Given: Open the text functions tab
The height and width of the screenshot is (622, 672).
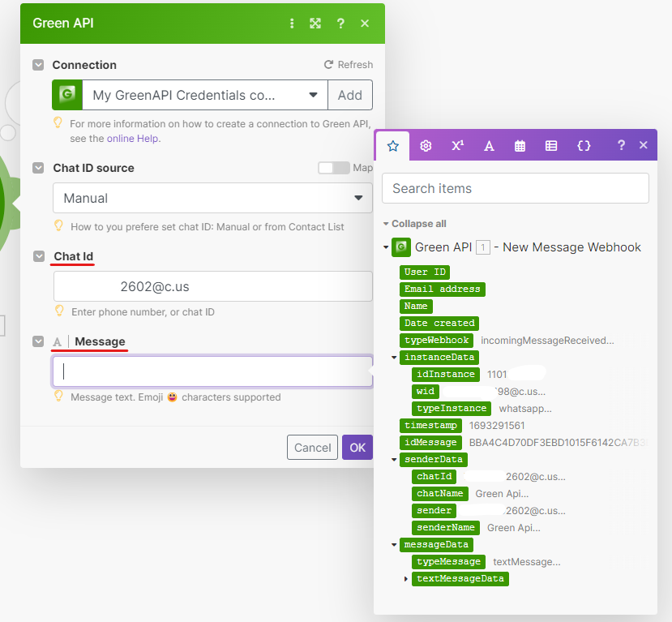Looking at the screenshot, I should point(489,146).
